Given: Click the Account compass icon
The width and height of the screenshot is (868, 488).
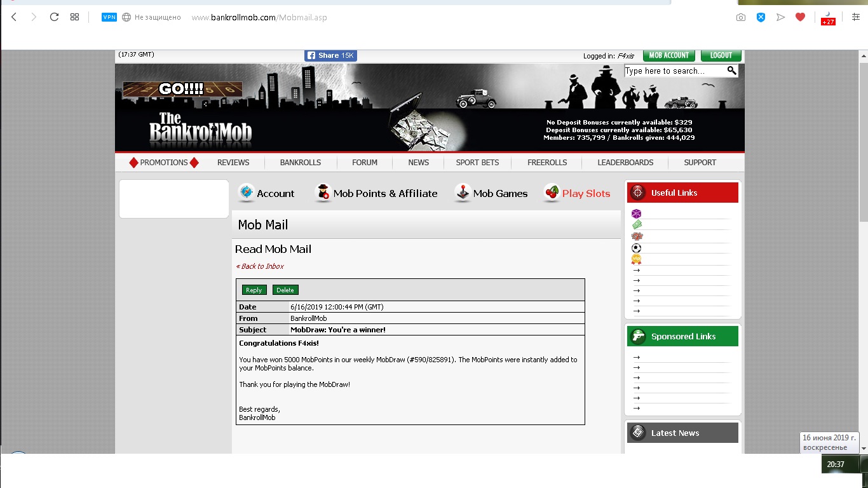Looking at the screenshot, I should click(x=247, y=193).
